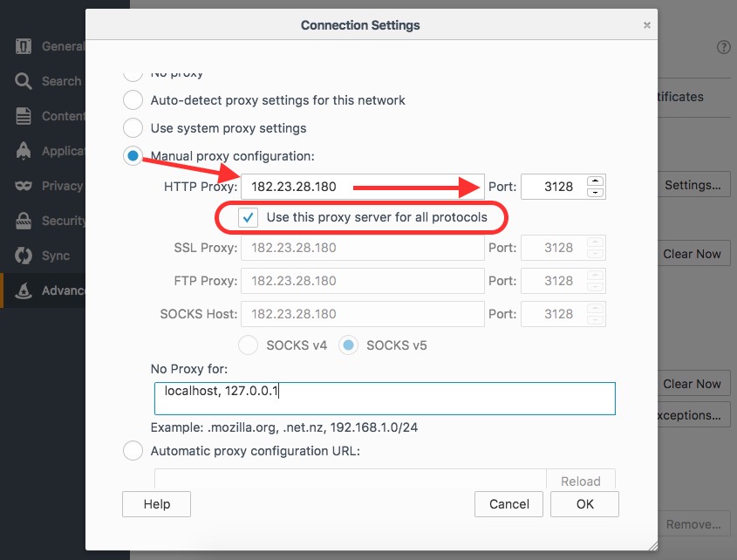Choose Use system proxy settings option
The image size is (737, 560).
tap(133, 128)
